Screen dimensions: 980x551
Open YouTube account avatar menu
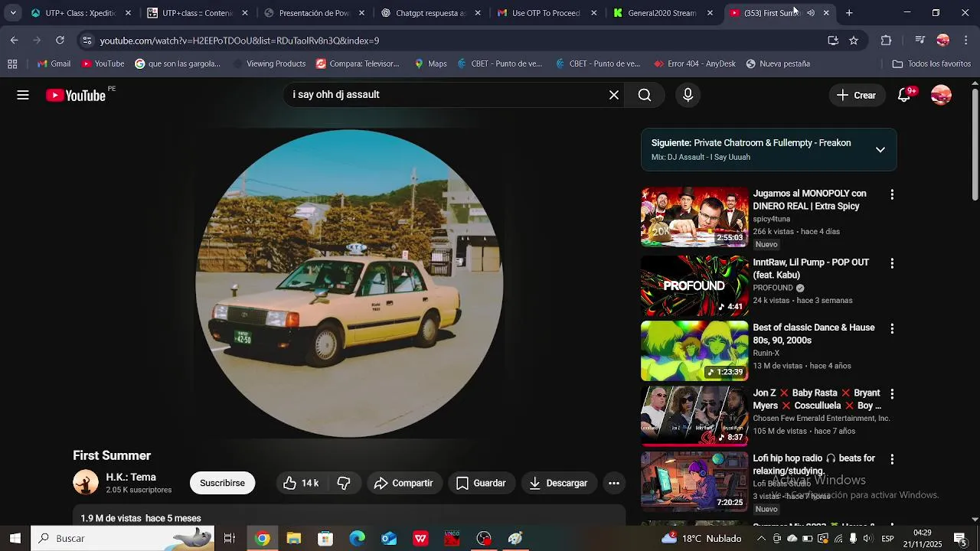941,95
